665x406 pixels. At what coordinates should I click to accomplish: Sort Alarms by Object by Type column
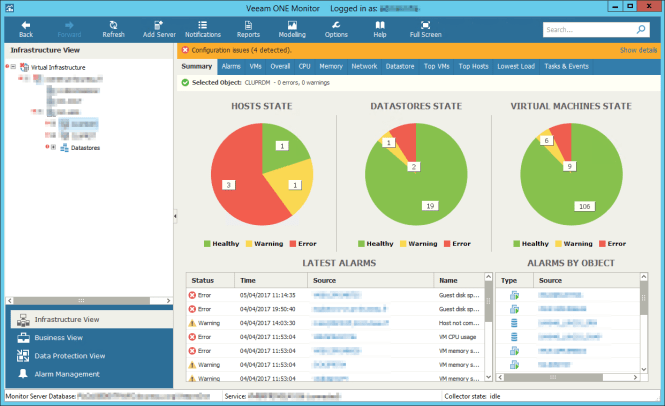tap(515, 280)
